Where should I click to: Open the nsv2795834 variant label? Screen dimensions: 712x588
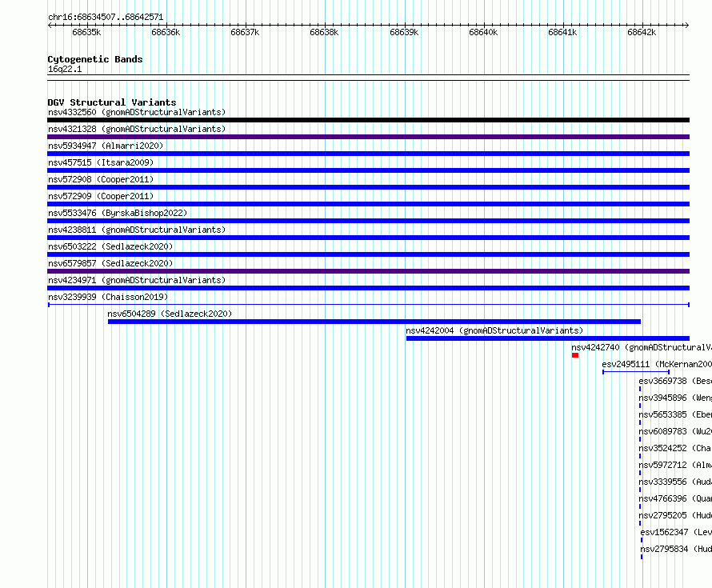click(x=676, y=549)
